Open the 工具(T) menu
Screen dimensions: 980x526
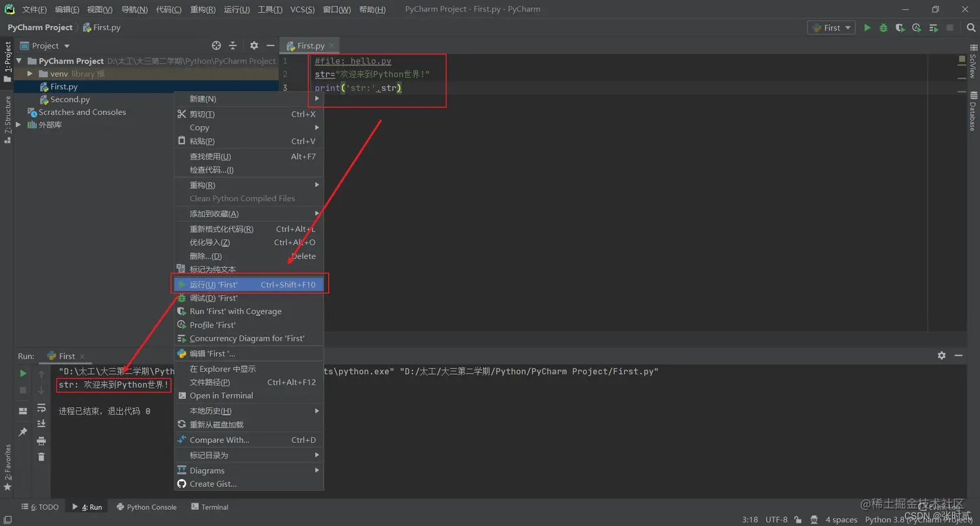tap(270, 9)
